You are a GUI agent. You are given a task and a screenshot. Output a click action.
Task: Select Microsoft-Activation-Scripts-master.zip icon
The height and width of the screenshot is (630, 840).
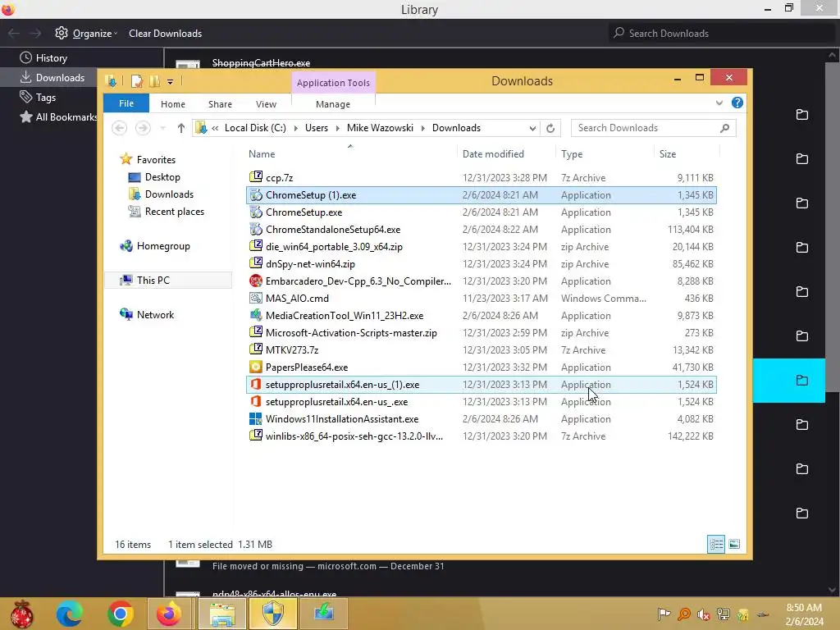click(256, 333)
